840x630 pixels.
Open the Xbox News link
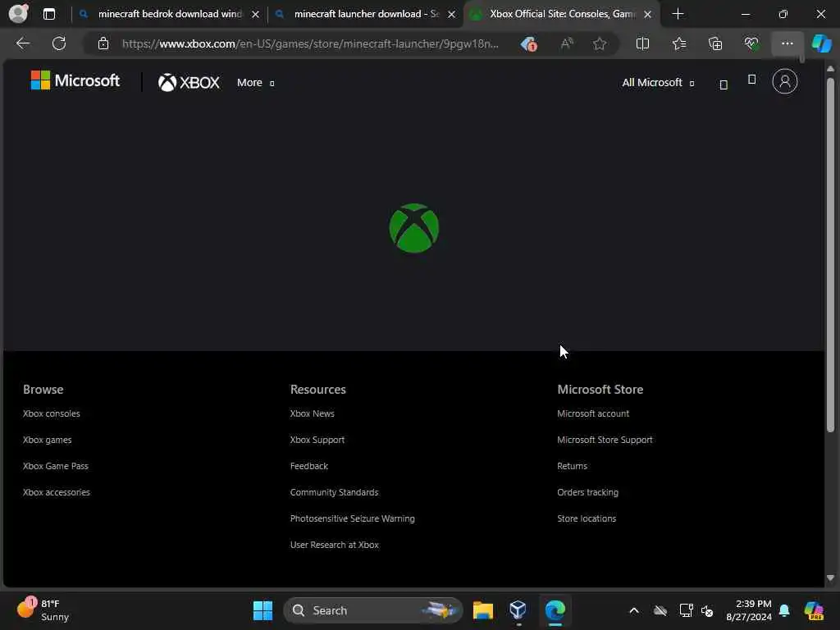click(x=313, y=413)
